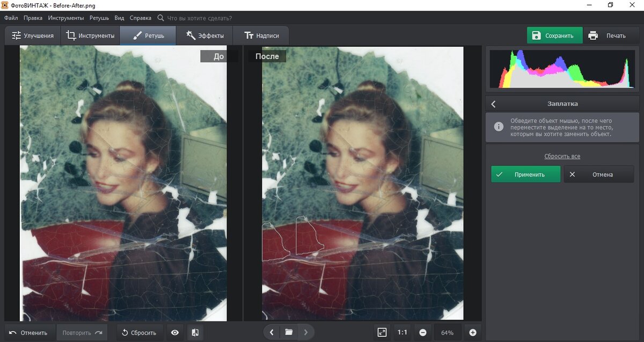Screen dimensions: 644x342
Task: Go to the previous photo arrow
Action: (x=272, y=332)
